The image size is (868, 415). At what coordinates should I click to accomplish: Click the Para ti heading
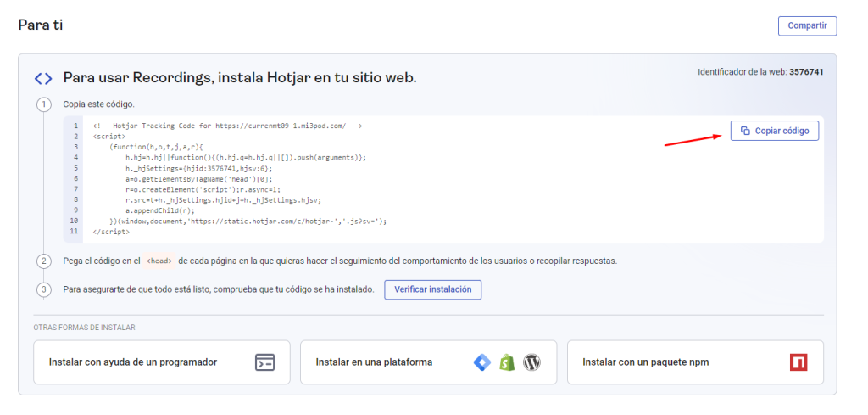41,25
